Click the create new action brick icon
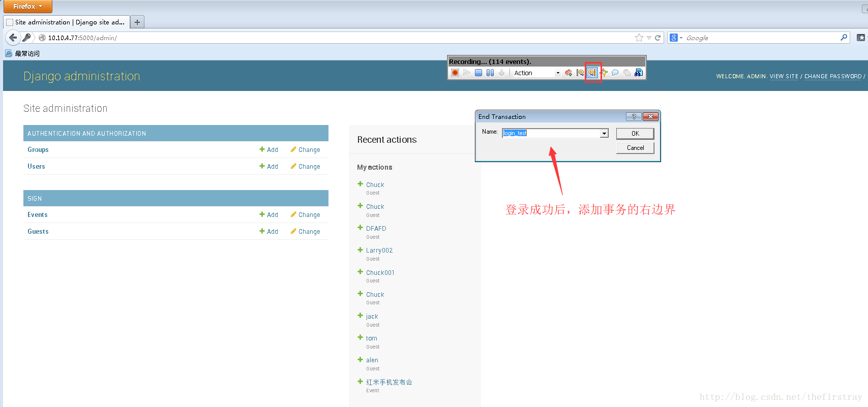868x407 pixels. point(568,73)
